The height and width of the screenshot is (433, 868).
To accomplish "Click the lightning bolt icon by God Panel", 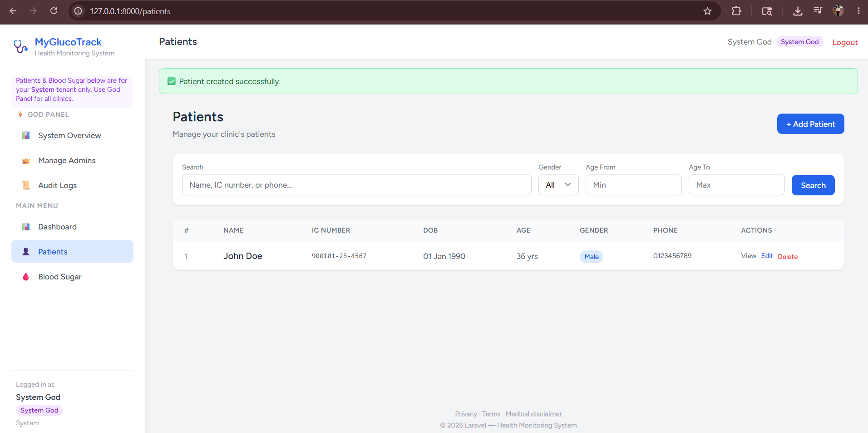I will coord(20,114).
